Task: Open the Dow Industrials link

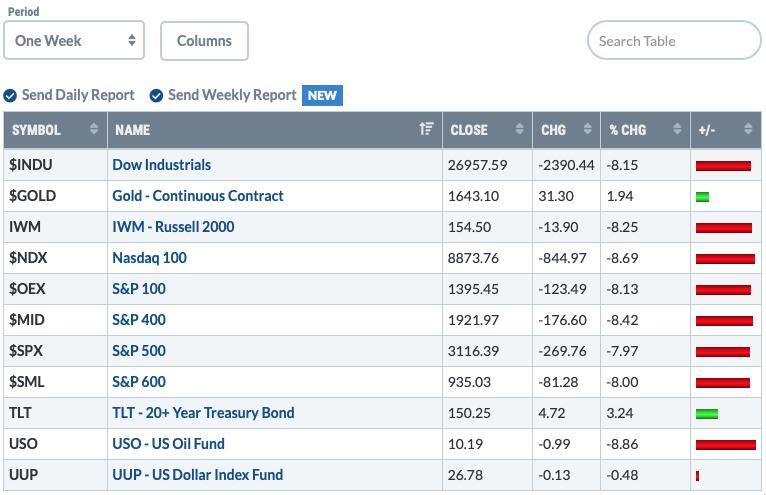Action: [162, 165]
